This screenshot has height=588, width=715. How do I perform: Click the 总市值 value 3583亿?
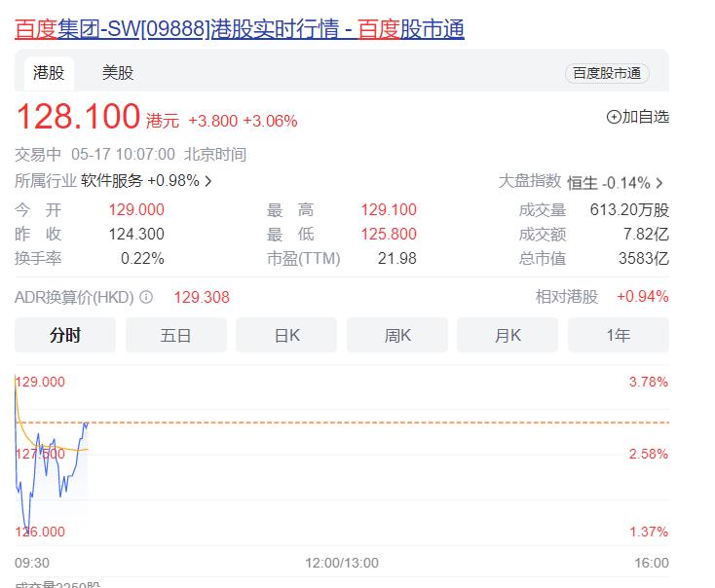pyautogui.click(x=644, y=258)
